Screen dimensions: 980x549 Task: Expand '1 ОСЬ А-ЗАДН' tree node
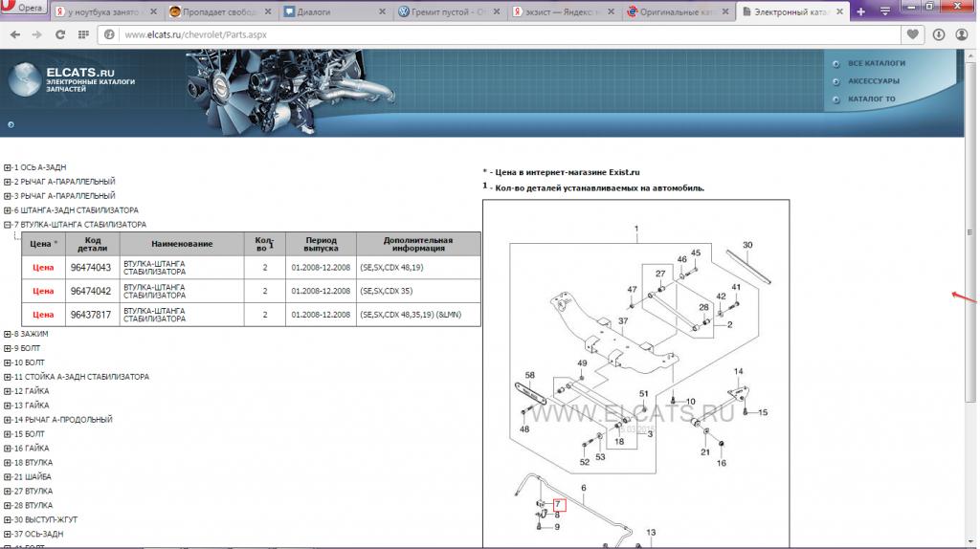point(8,167)
